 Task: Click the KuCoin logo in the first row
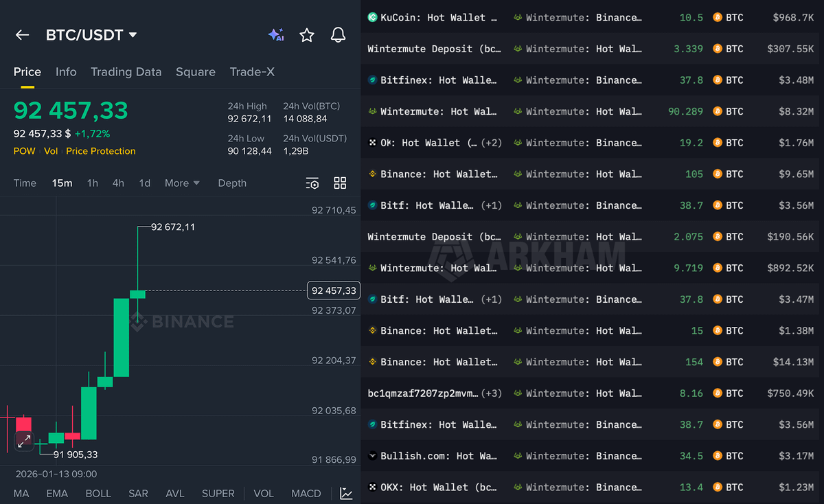point(373,17)
